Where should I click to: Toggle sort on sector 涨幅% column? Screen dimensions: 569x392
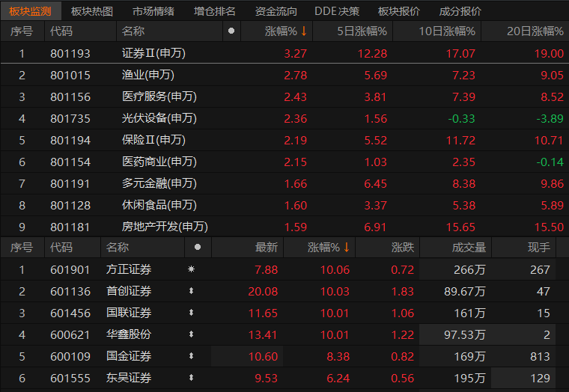coord(286,31)
